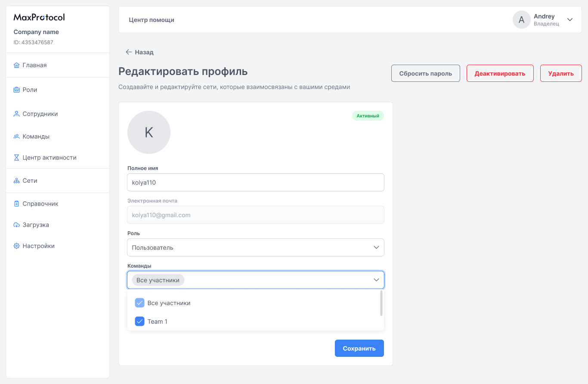Click the back arrow icon next to Назад
Viewport: 588px width, 384px height.
(129, 52)
